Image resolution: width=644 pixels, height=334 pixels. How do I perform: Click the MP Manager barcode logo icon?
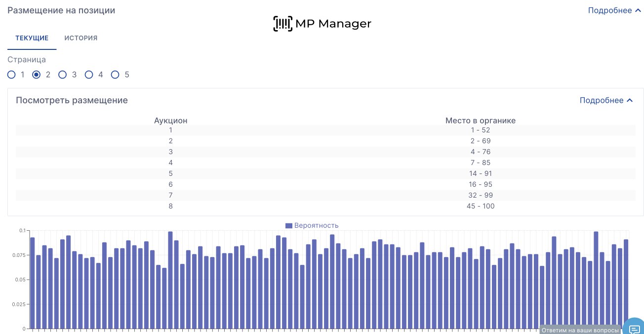(x=282, y=24)
